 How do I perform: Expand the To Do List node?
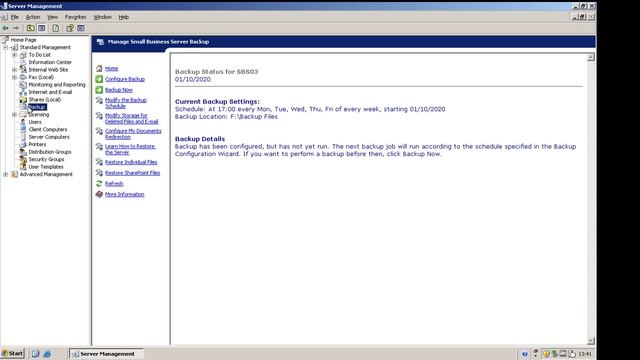pos(14,55)
